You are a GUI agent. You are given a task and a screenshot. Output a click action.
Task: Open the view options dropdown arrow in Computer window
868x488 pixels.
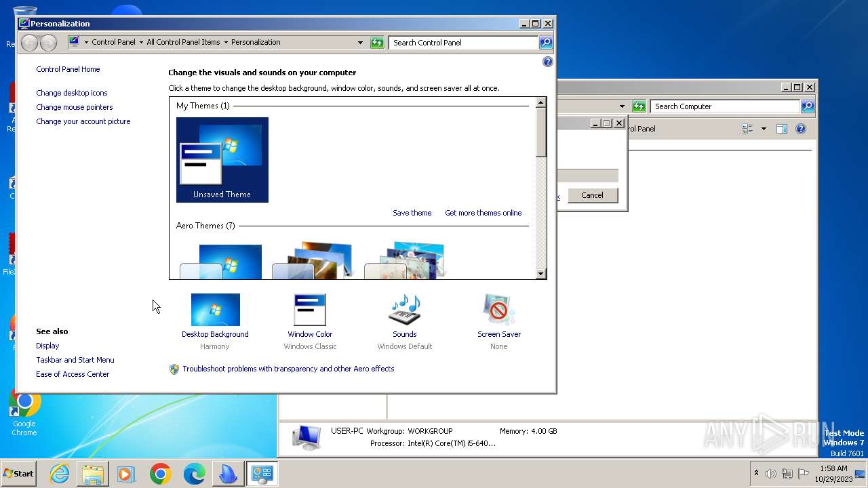pyautogui.click(x=764, y=129)
